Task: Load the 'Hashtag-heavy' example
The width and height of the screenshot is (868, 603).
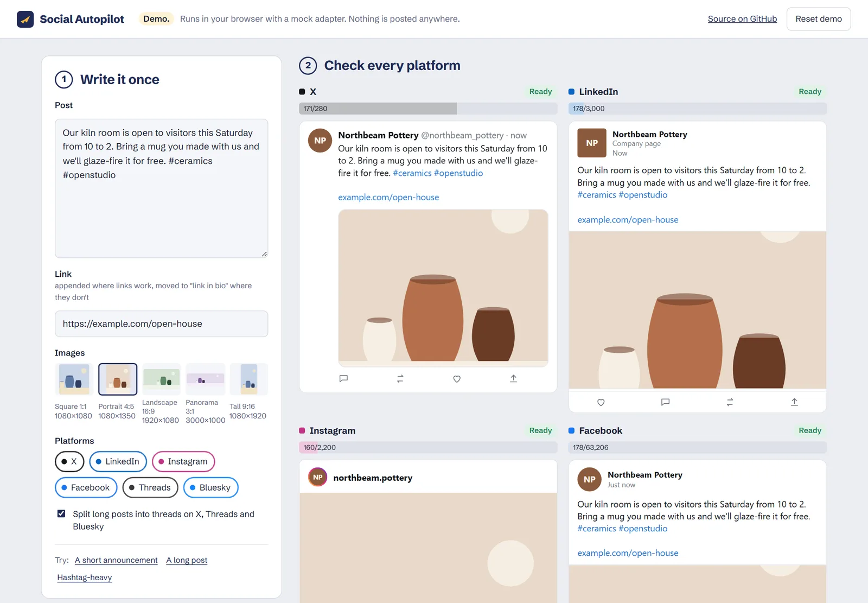Action: tap(85, 577)
